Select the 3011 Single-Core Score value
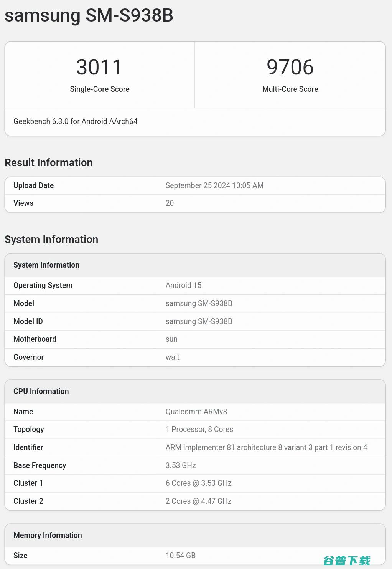Viewport: 392px width, 569px height. pos(99,67)
